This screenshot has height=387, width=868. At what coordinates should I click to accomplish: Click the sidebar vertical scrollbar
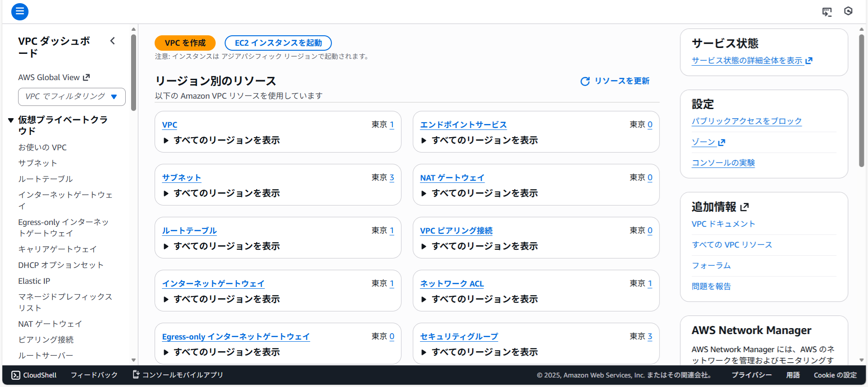click(133, 72)
